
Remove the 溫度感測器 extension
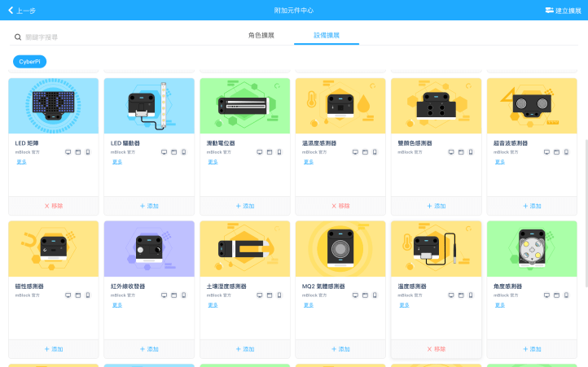437,349
